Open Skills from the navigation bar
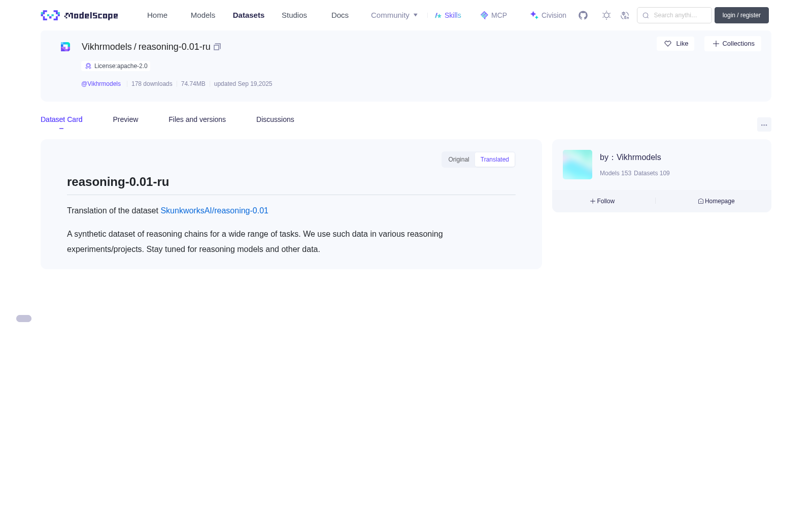This screenshot has width=812, height=508. pyautogui.click(x=448, y=15)
